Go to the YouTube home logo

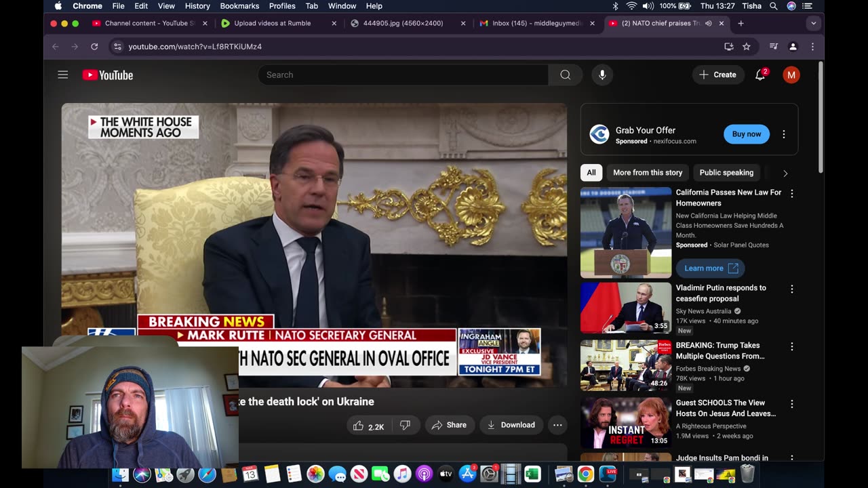tap(108, 75)
